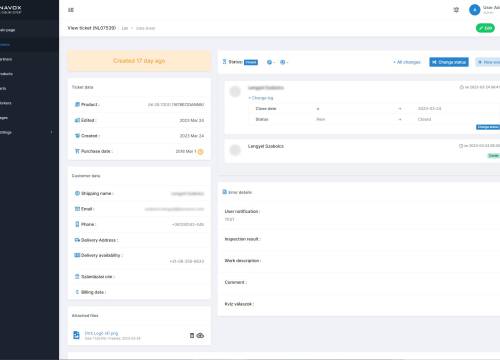Click the orange badge beside purchase date value

coord(200,152)
